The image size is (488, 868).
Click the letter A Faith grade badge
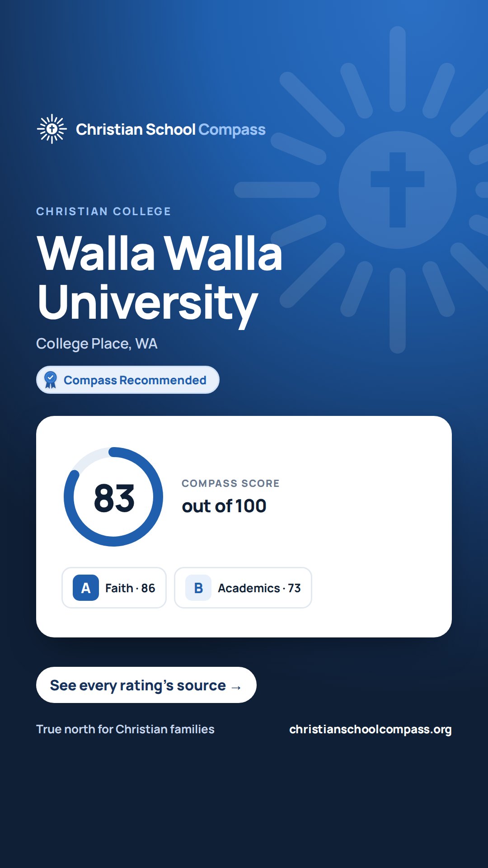86,588
